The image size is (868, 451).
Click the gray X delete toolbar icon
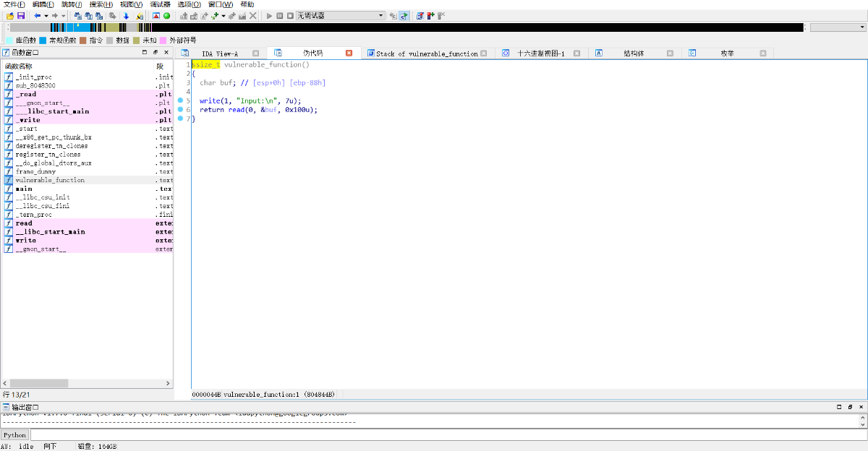[253, 16]
